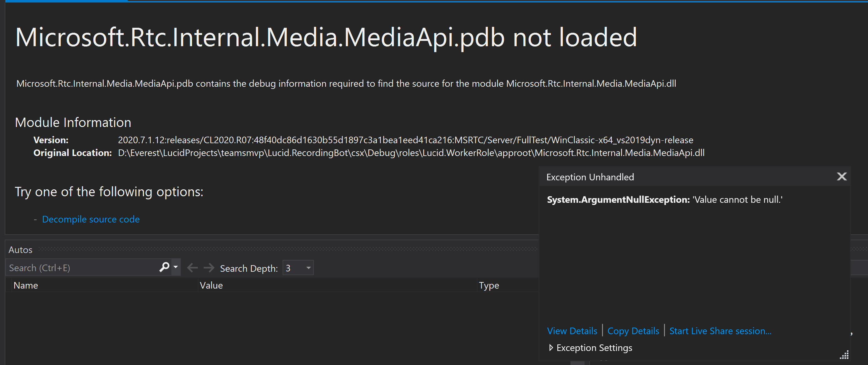Click View Details in the exception popup
868x365 pixels.
(x=572, y=331)
